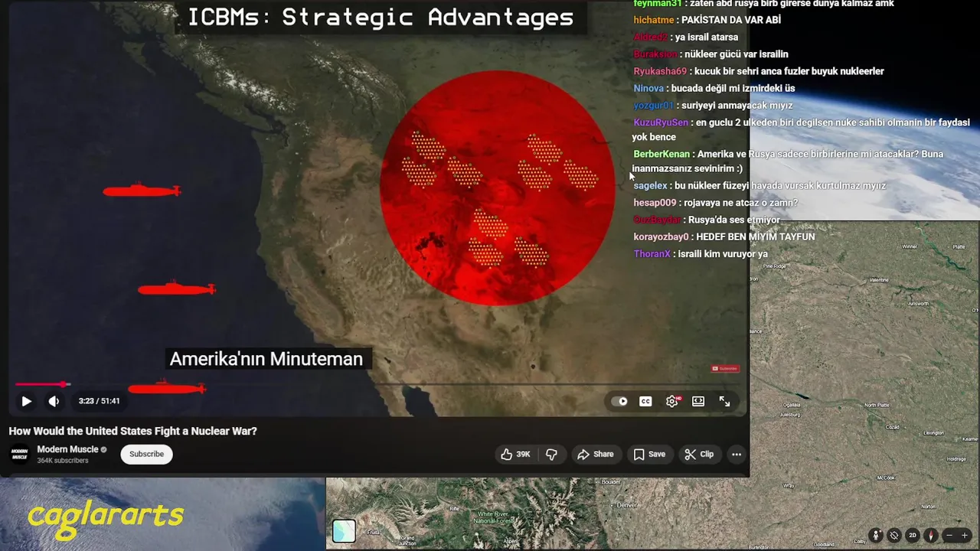Dislike the video with the thumbs-down
980x551 pixels.
click(551, 454)
